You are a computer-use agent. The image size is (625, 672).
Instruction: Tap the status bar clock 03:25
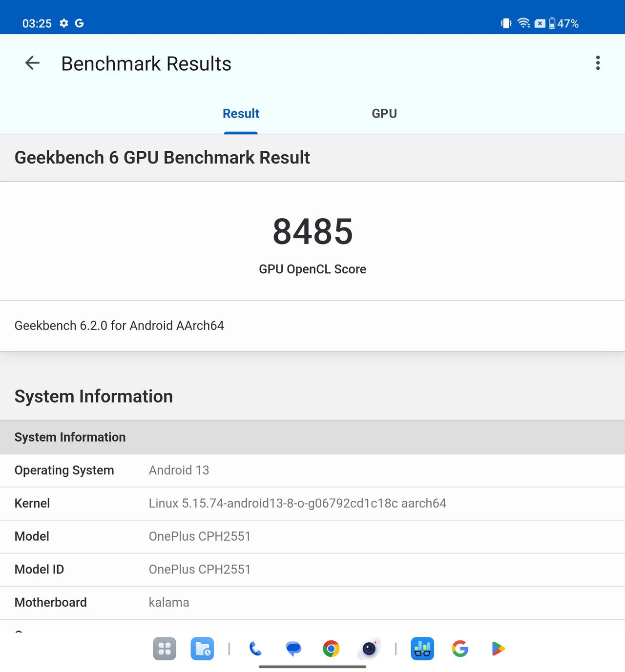(37, 23)
